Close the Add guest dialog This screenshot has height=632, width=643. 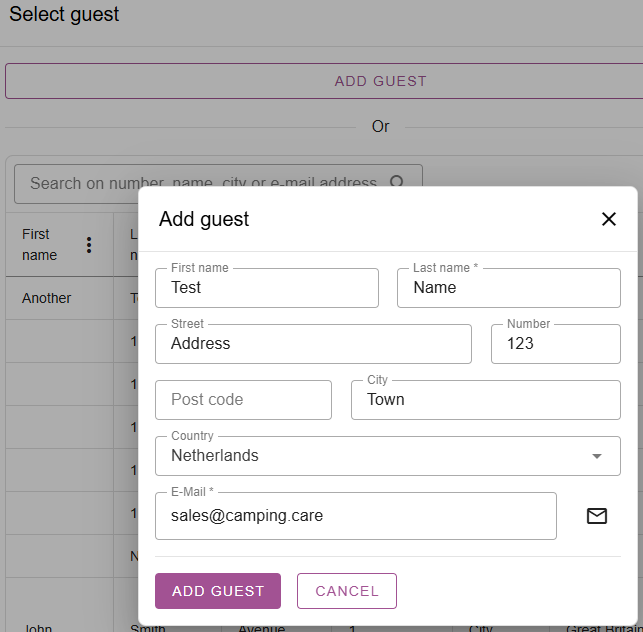(608, 219)
